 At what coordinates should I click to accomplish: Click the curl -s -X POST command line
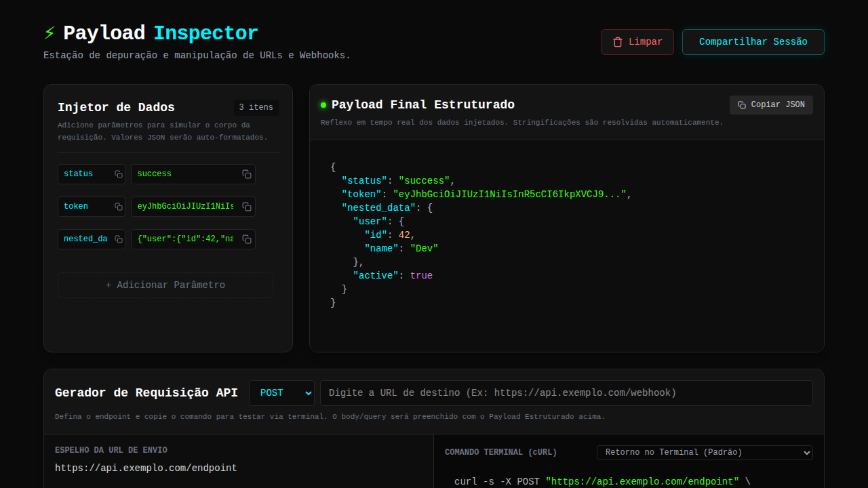(602, 482)
